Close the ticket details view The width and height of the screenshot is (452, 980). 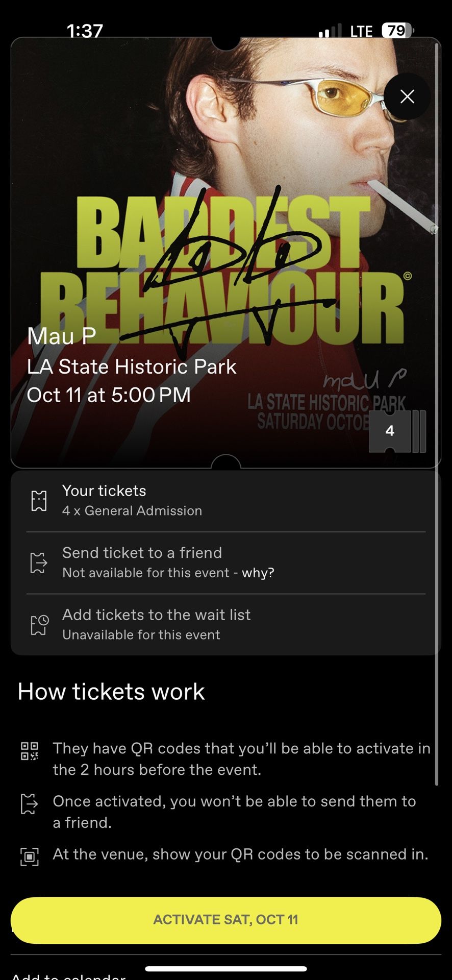[x=407, y=96]
